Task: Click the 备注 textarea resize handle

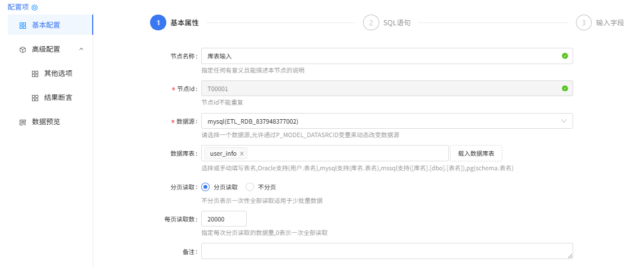Action: (x=570, y=256)
